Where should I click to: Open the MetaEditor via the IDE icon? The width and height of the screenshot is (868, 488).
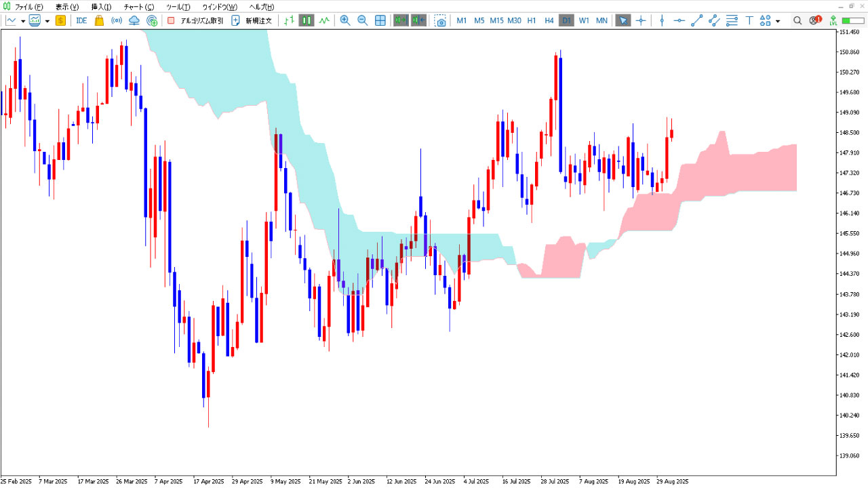point(81,20)
